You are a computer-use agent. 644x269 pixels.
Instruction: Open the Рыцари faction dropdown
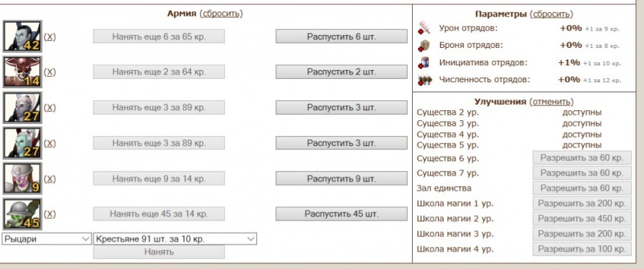(47, 239)
